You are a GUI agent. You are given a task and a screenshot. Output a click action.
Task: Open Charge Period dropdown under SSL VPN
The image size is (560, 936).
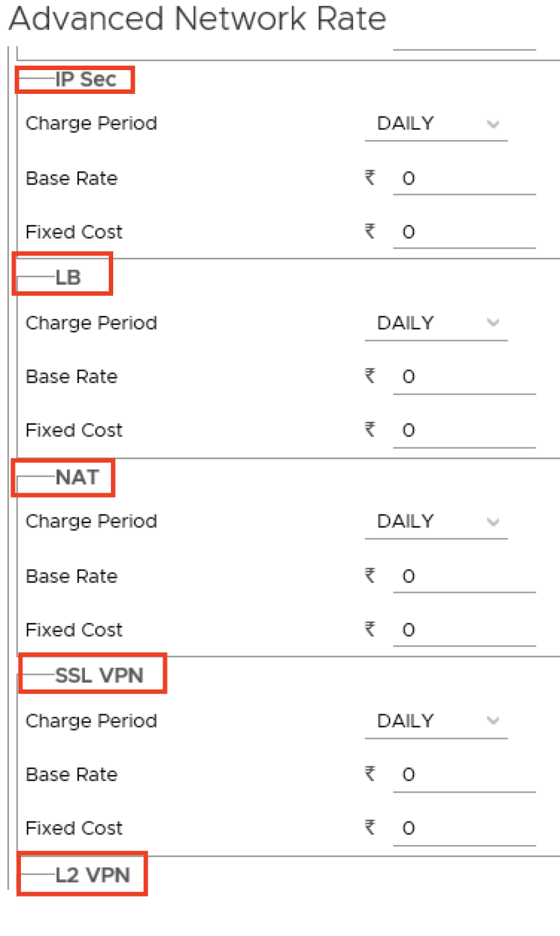pyautogui.click(x=436, y=721)
